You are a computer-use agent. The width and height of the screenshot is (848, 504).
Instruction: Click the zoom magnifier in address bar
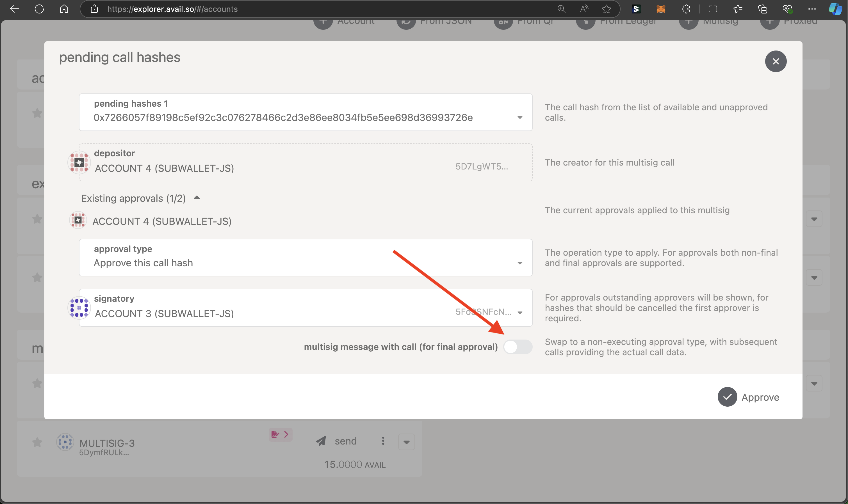(561, 9)
